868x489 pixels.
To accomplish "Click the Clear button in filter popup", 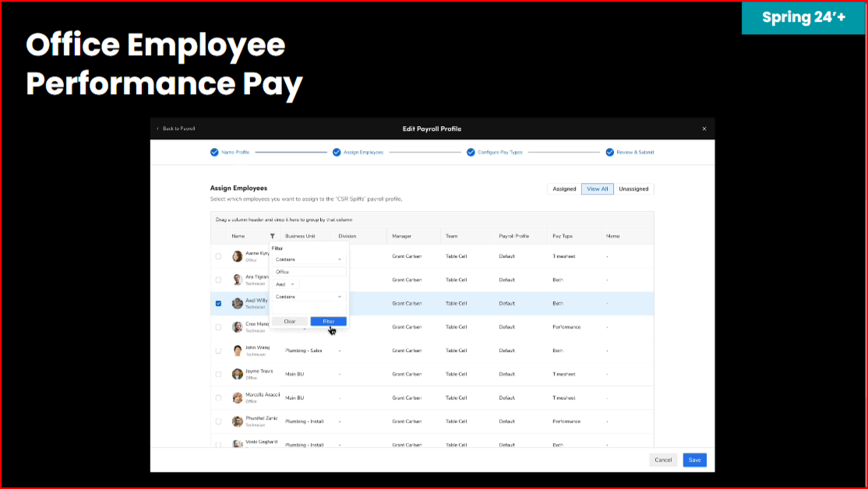I will point(290,322).
